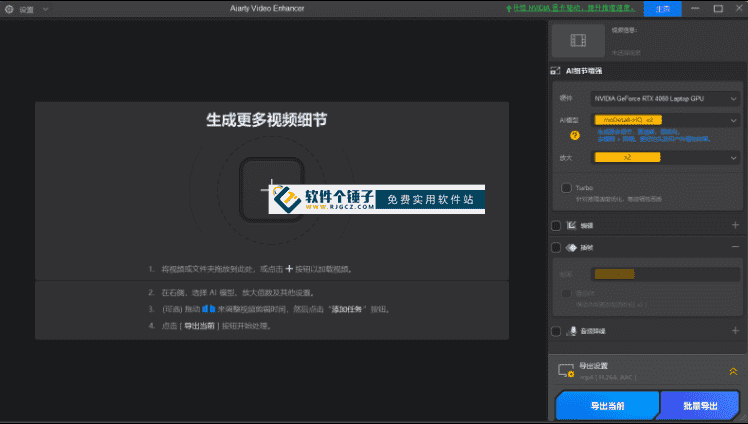Collapse the interpolation section with minus icon
This screenshot has width=748, height=424.
(735, 247)
